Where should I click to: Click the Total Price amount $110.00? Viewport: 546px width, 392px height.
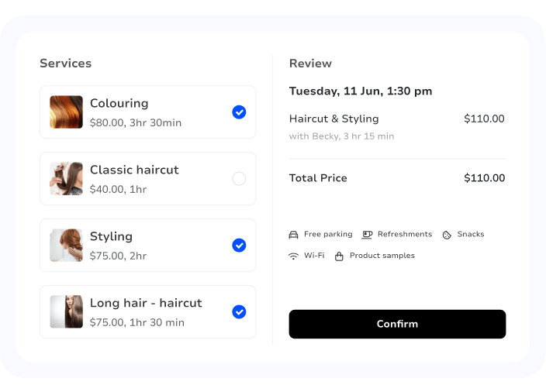pos(485,178)
